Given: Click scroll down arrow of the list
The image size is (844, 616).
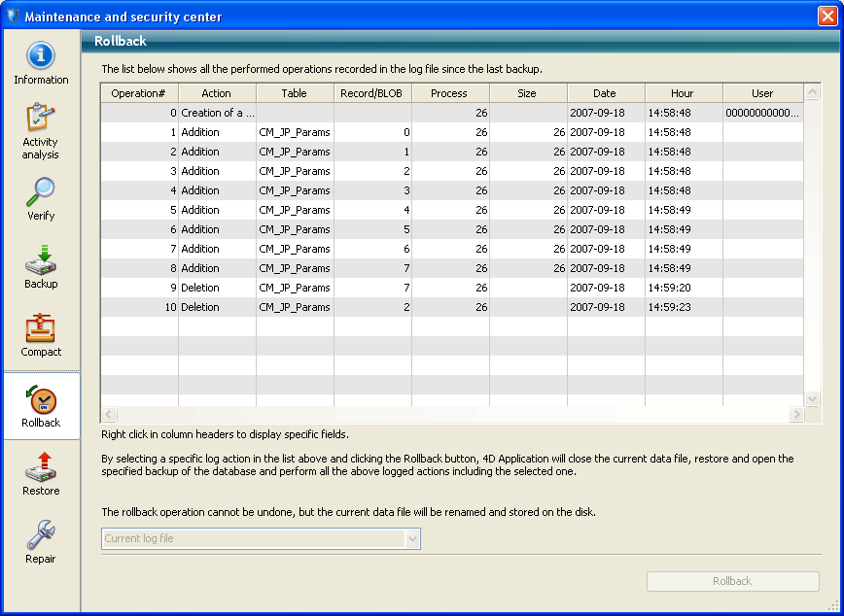Looking at the screenshot, I should [x=812, y=398].
